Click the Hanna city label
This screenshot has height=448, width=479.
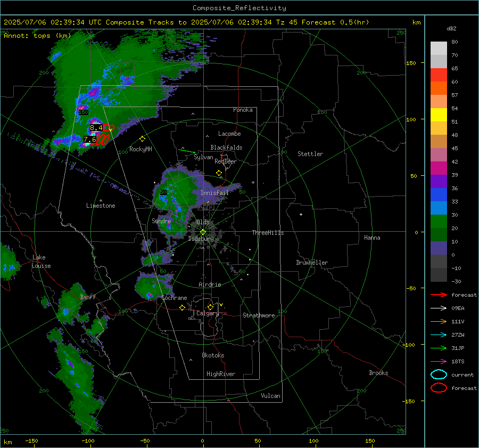coord(372,238)
